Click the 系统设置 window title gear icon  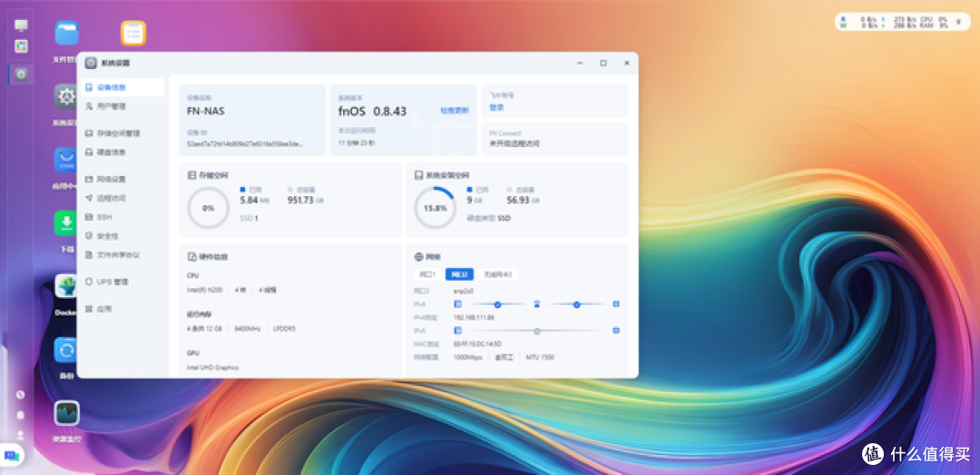tap(92, 63)
